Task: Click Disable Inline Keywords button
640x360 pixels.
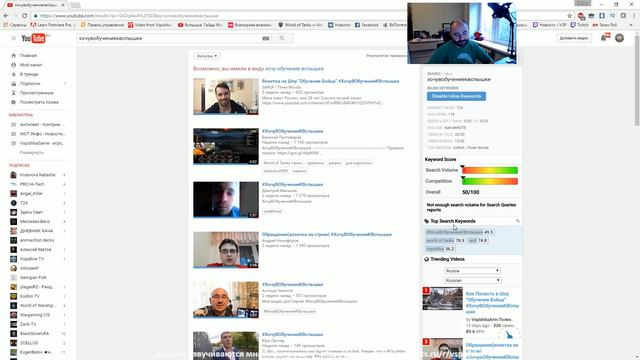Action: click(456, 96)
